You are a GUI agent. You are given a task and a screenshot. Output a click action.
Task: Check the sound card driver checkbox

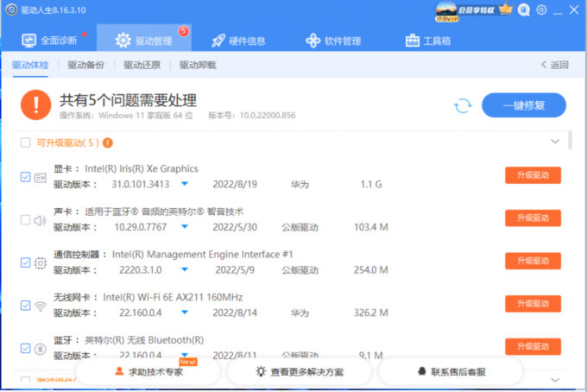(25, 220)
